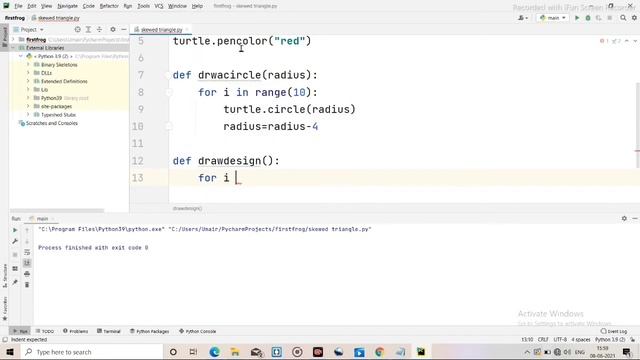
Task: Click the Pin tab icon in Run panel
Action: tap(15, 282)
